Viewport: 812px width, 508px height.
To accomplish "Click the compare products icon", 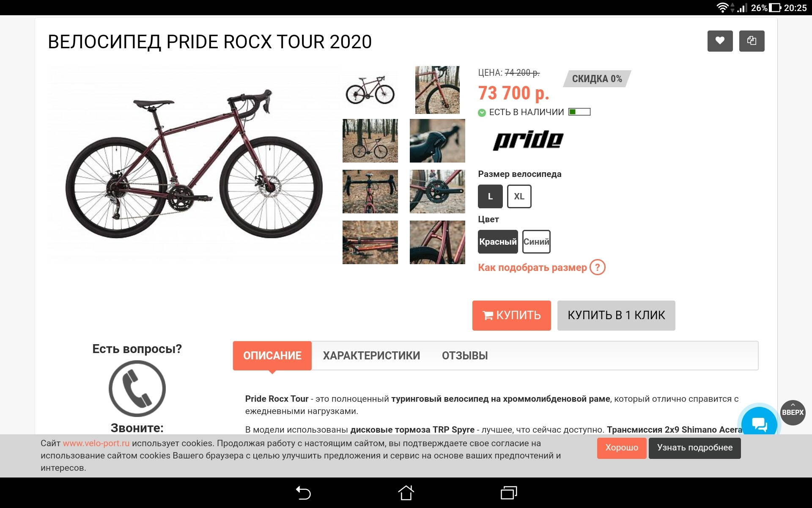I will point(752,41).
